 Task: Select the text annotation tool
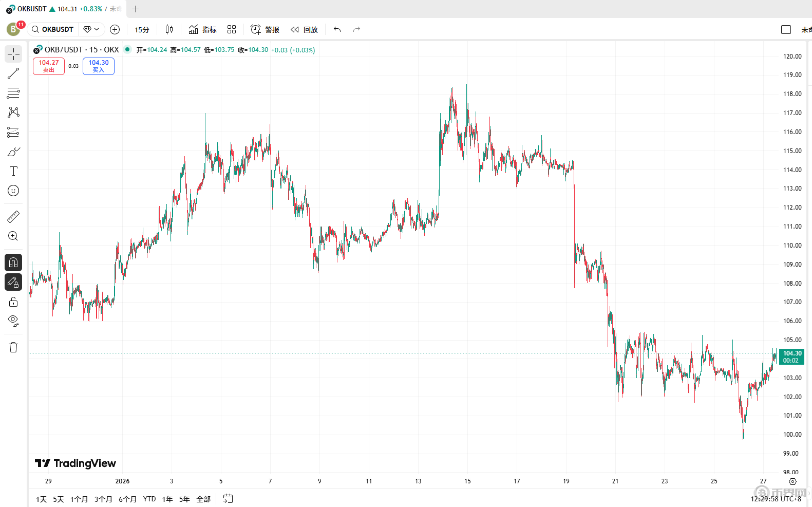coord(13,171)
